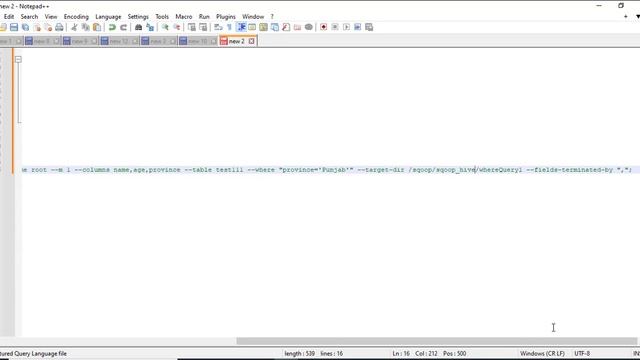Open the Encoding menu

pos(76,17)
